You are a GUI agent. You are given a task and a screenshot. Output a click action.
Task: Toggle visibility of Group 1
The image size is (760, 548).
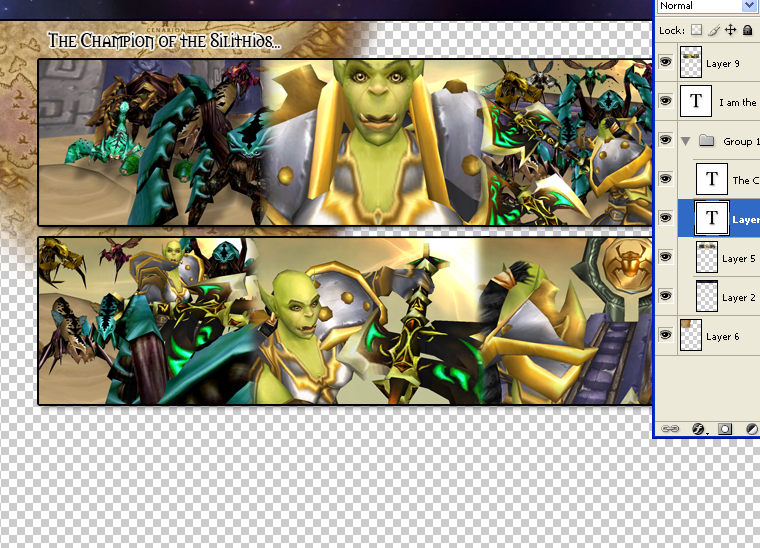tap(666, 141)
